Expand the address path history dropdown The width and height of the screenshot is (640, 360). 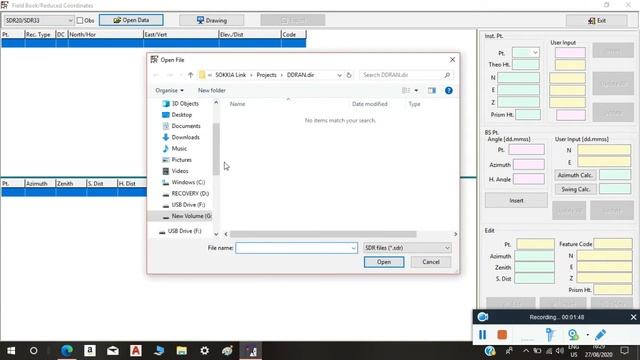(339, 75)
